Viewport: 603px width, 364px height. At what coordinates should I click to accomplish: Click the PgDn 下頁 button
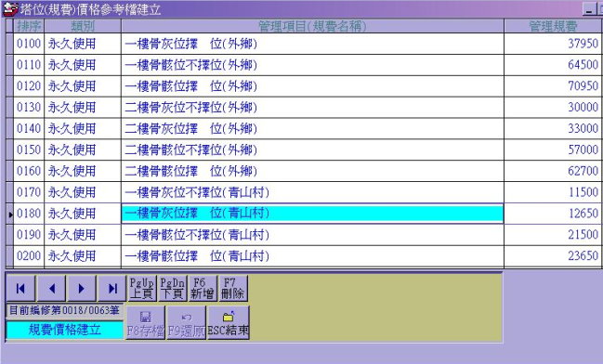click(172, 288)
